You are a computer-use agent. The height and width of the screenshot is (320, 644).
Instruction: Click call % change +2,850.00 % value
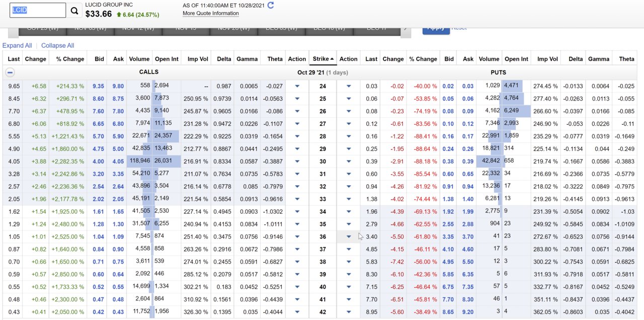pyautogui.click(x=68, y=274)
